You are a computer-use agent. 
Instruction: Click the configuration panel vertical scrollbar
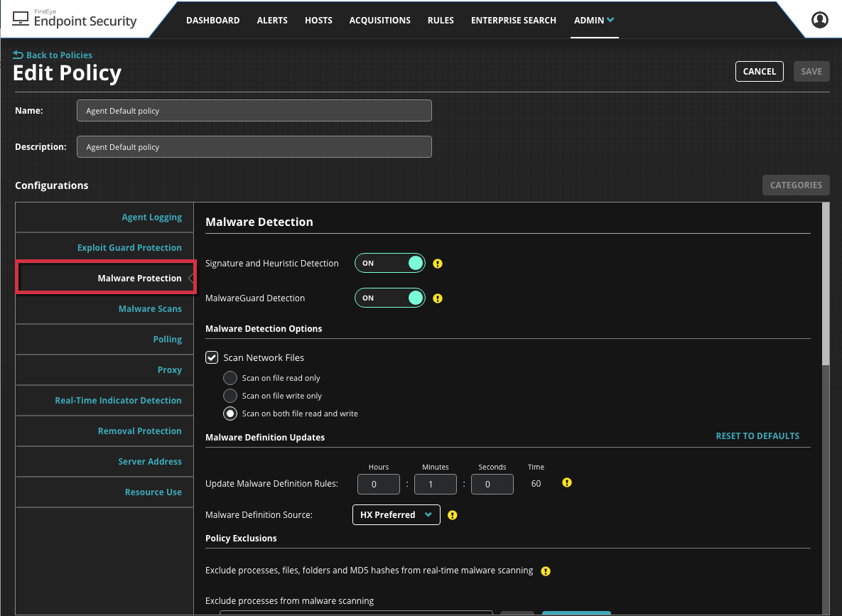[826, 285]
